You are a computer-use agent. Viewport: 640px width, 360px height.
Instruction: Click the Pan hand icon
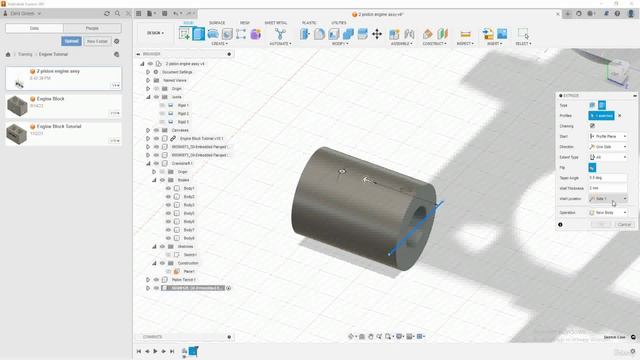point(371,336)
